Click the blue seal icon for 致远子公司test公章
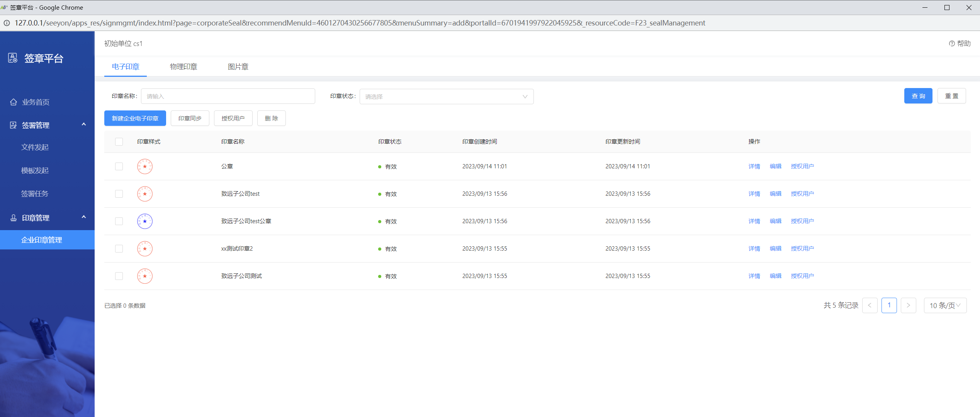The width and height of the screenshot is (980, 417). click(145, 221)
